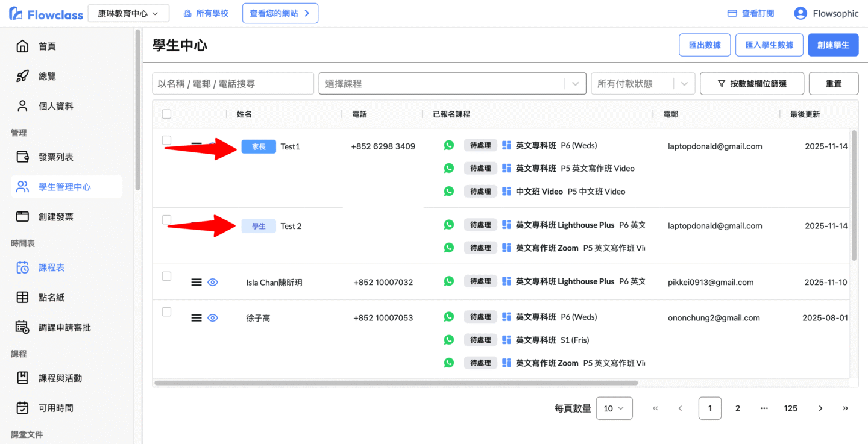The height and width of the screenshot is (444, 868).
Task: Toggle the select-all checkbox in table header
Action: (167, 114)
